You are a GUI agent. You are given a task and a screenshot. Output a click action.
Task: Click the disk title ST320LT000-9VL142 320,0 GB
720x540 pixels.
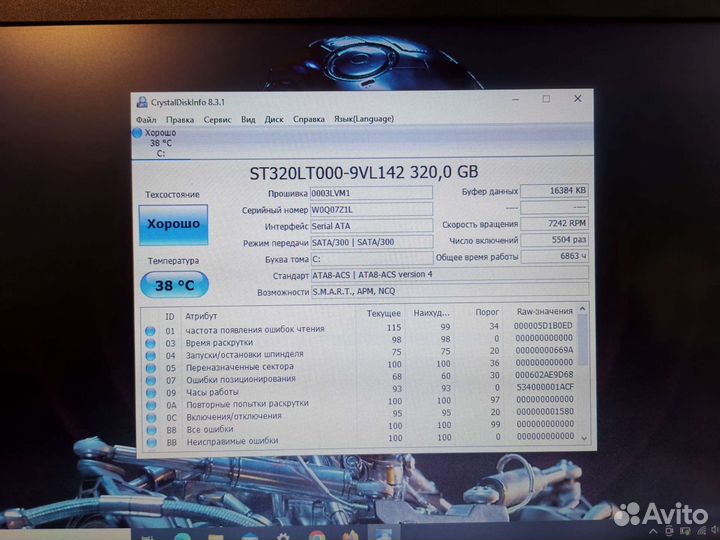pos(364,173)
